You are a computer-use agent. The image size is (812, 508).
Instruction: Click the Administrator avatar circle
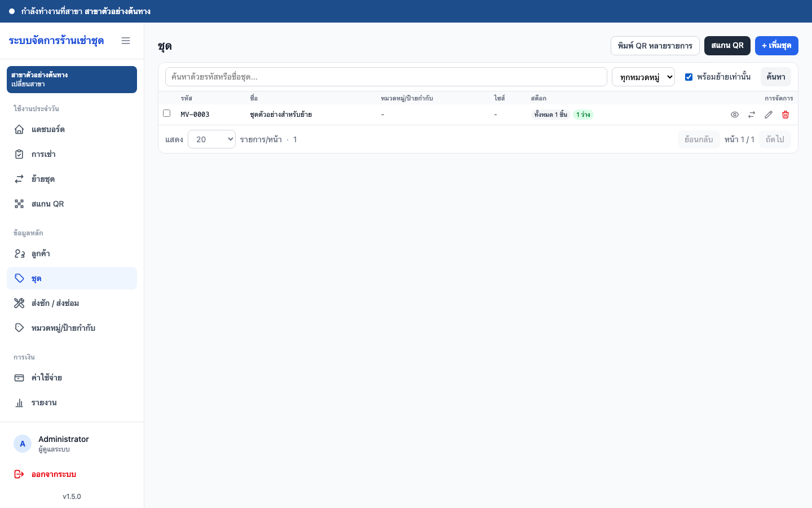pyautogui.click(x=23, y=444)
